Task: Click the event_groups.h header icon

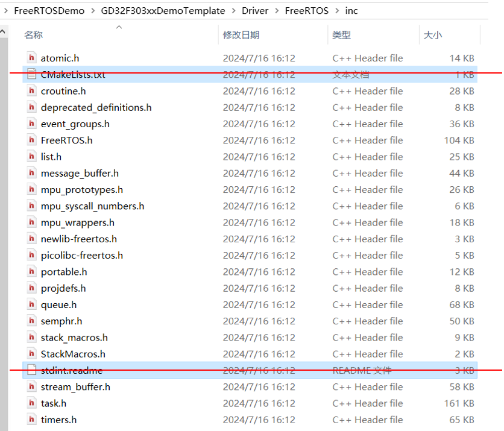Action: (x=31, y=124)
